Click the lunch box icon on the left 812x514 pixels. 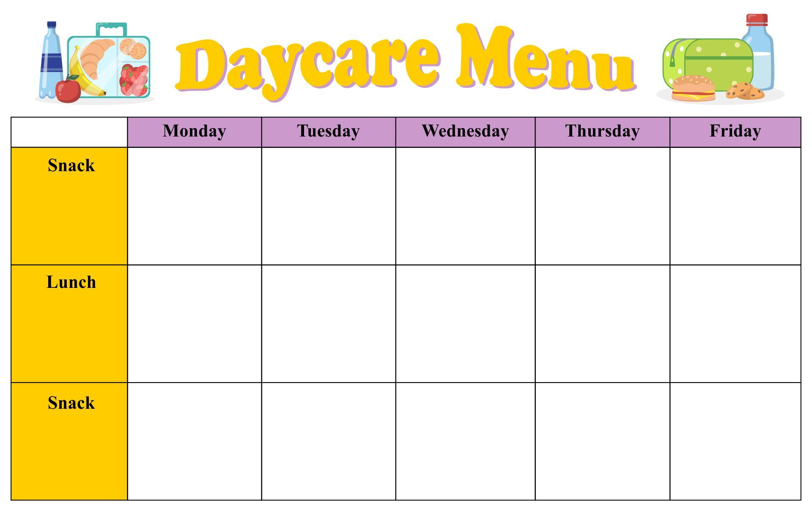(x=110, y=53)
